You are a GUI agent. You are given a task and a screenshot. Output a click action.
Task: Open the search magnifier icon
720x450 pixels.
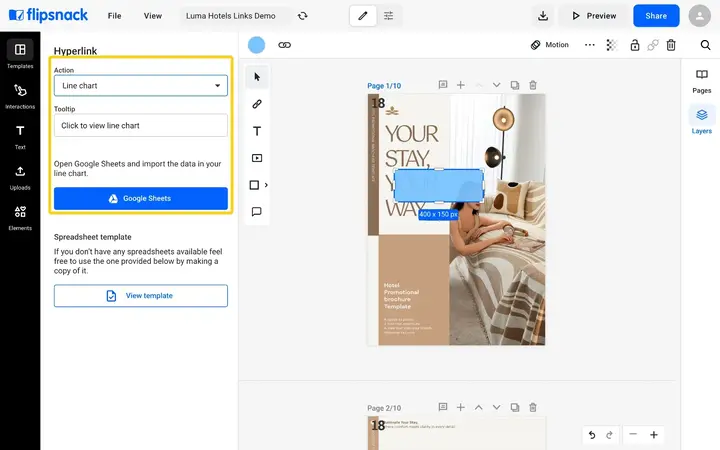705,45
